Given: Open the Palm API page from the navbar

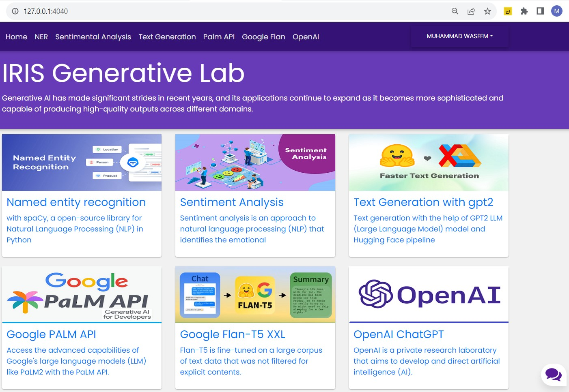Looking at the screenshot, I should (x=219, y=37).
